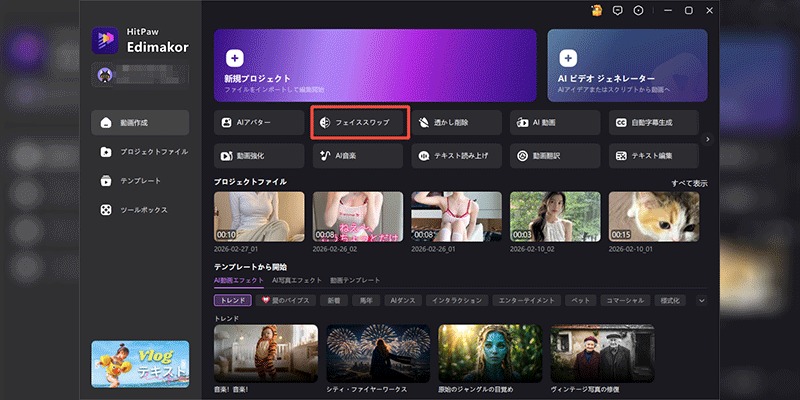Open the AIアバター tool

click(x=259, y=123)
